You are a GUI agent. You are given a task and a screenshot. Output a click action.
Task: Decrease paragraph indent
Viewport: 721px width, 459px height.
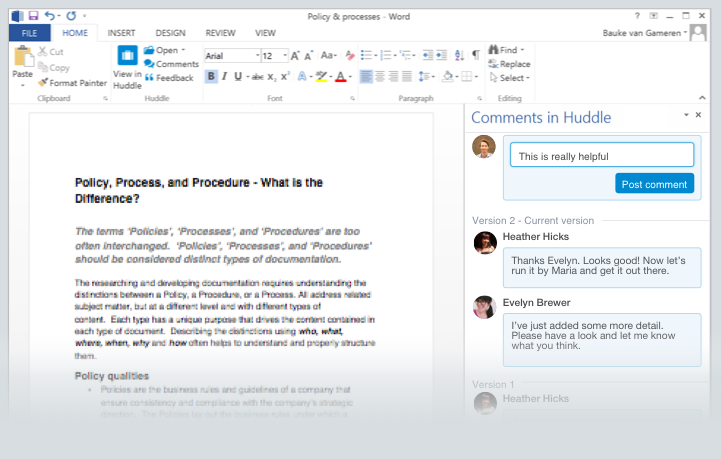coord(428,56)
